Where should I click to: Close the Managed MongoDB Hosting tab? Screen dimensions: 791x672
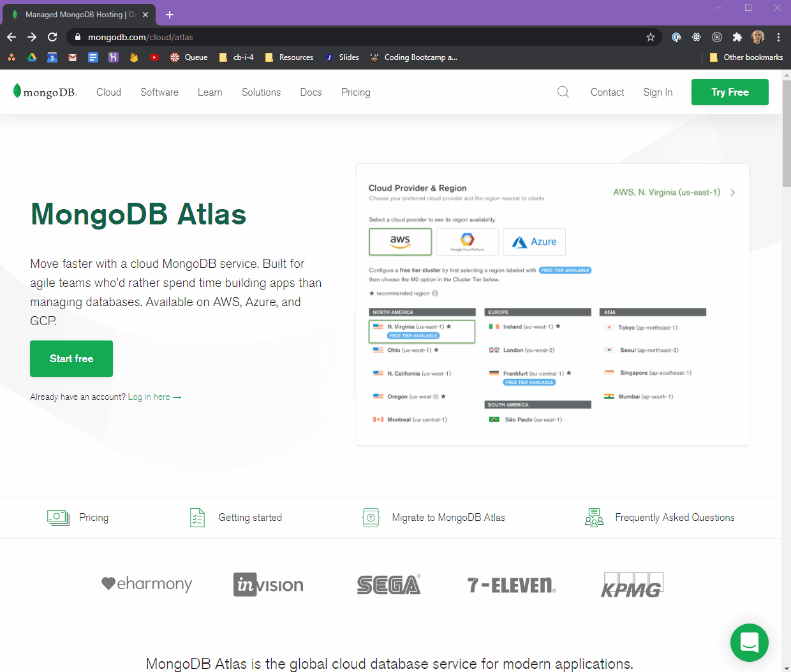point(145,15)
